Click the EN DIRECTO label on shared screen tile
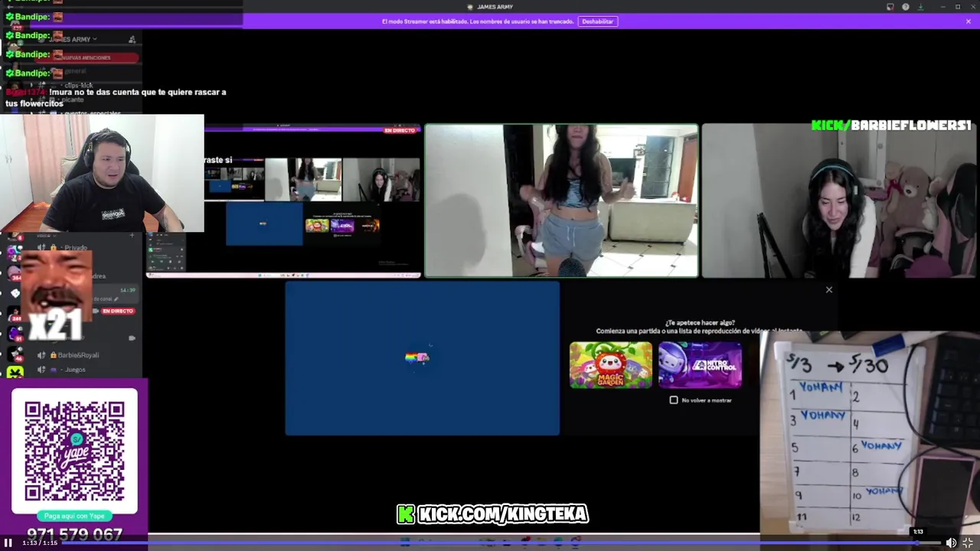This screenshot has width=980, height=551. [400, 131]
